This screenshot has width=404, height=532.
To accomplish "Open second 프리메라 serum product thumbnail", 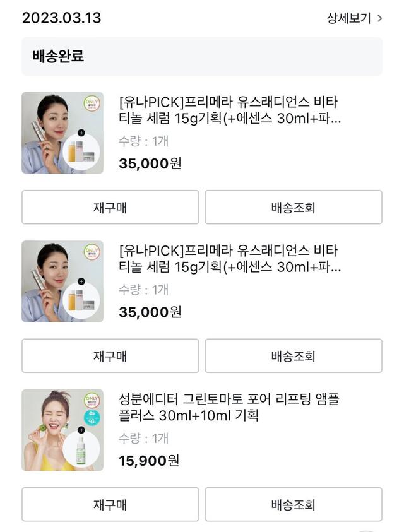I will pos(62,281).
